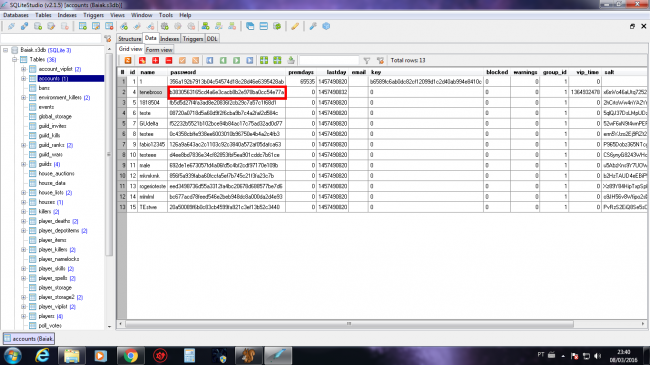This screenshot has width=650, height=365.
Task: Click the tree search input field
Action: (x=51, y=39)
